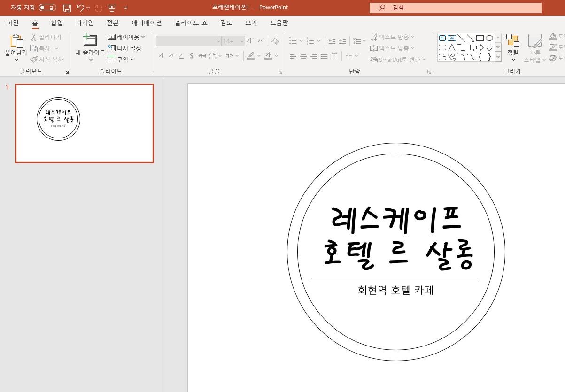Toggle the AutoSave (자동 저장) switch
565x392 pixels.
pos(47,8)
